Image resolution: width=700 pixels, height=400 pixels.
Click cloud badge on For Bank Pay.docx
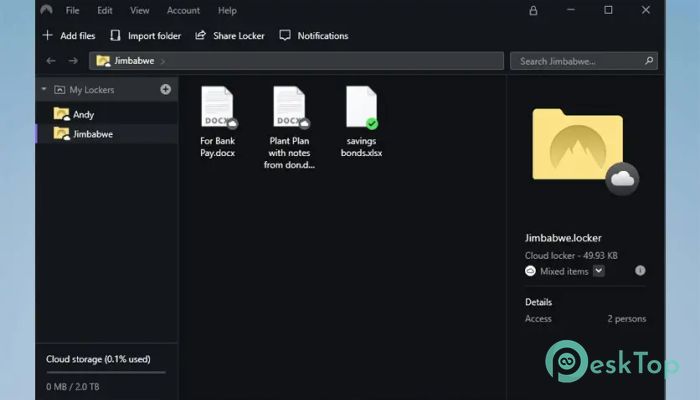232,123
